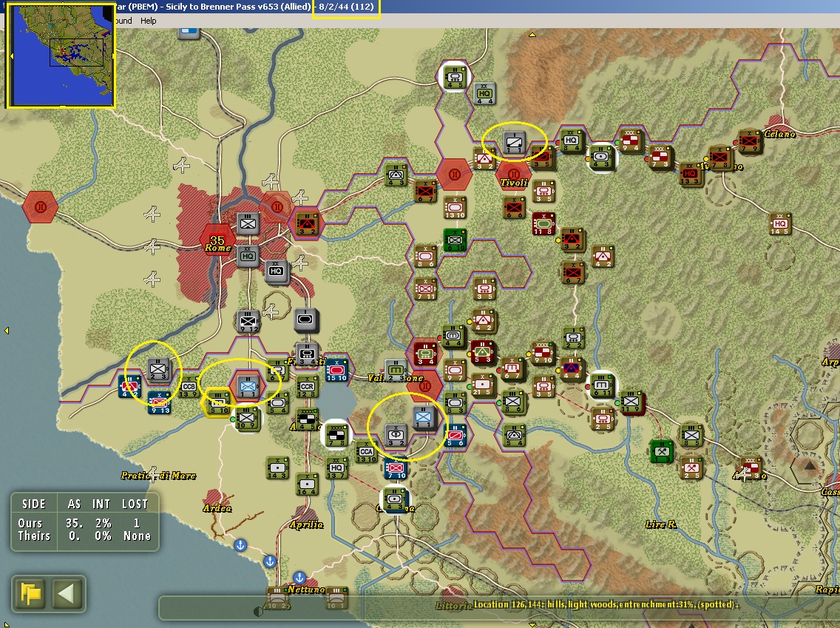840x628 pixels.
Task: Select the dark green engineer 1-3 counter
Action: (661, 452)
